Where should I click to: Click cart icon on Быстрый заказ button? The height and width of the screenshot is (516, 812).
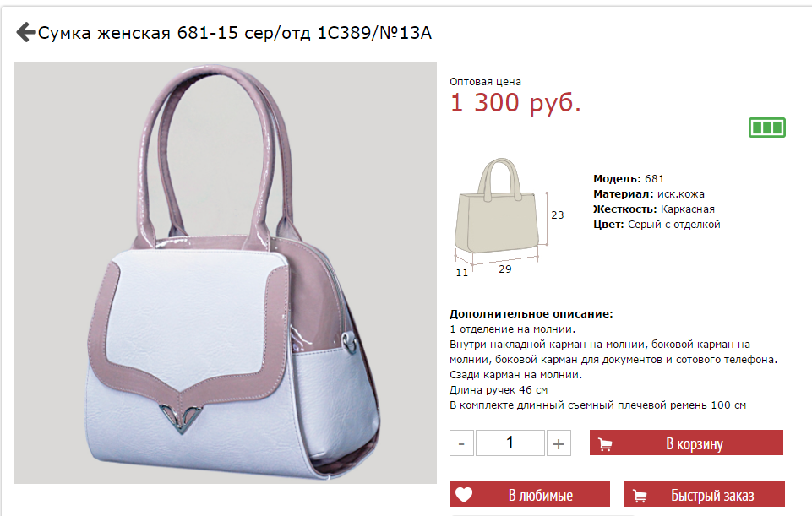[640, 496]
